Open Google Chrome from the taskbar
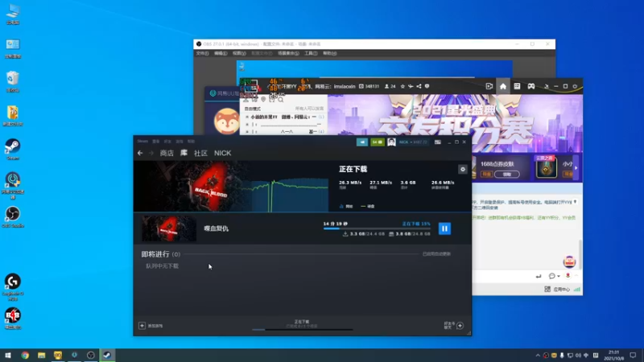644x362 pixels. pyautogui.click(x=25, y=356)
